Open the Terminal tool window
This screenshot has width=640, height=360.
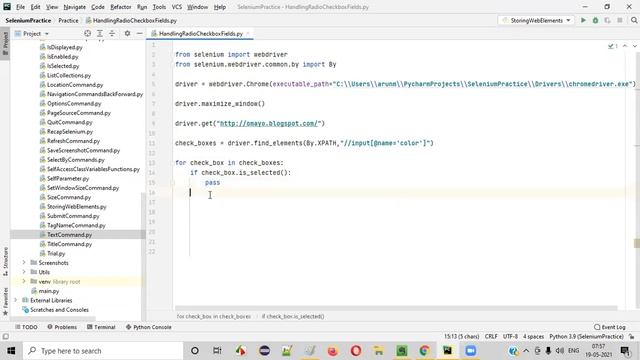[101, 327]
